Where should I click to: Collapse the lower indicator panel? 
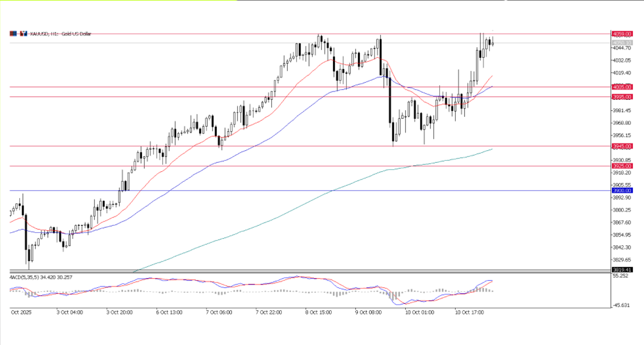314,272
